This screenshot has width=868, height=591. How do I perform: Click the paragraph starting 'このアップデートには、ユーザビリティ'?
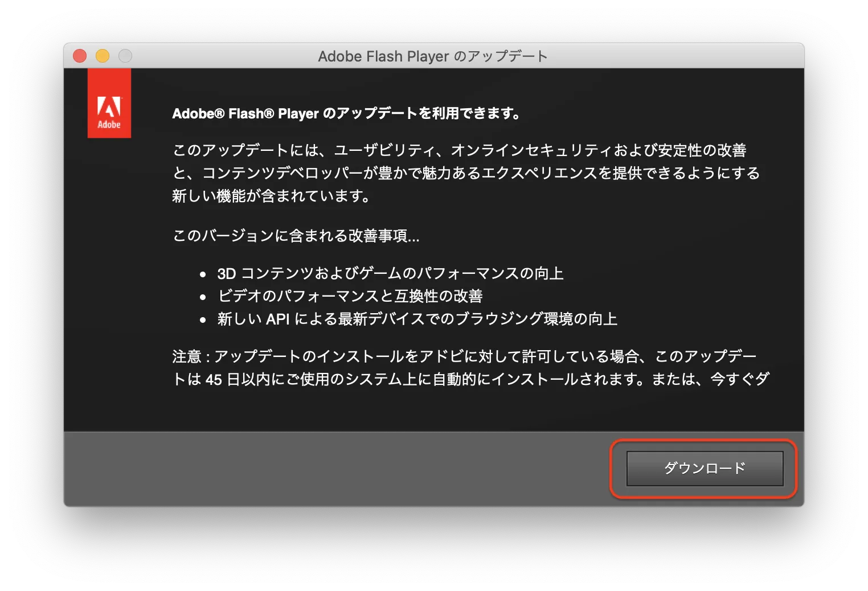(x=466, y=173)
